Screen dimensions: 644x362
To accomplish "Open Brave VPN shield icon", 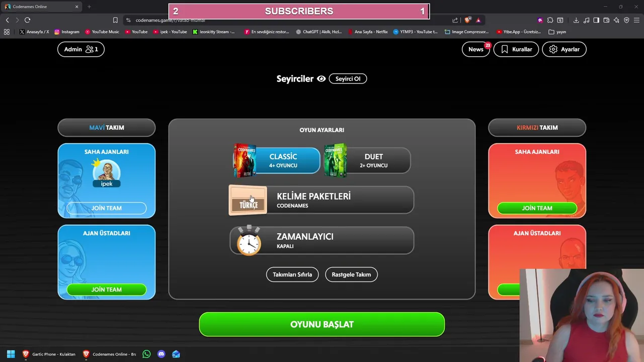I will [626, 20].
